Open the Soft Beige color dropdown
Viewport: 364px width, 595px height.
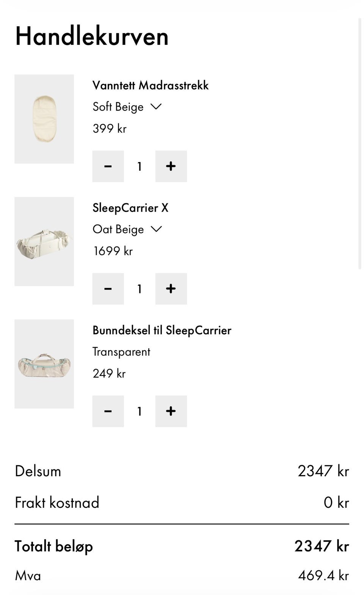(x=127, y=107)
